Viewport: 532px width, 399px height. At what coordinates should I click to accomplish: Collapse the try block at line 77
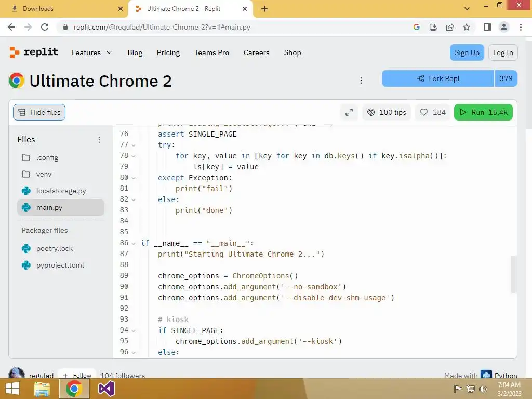pos(134,145)
